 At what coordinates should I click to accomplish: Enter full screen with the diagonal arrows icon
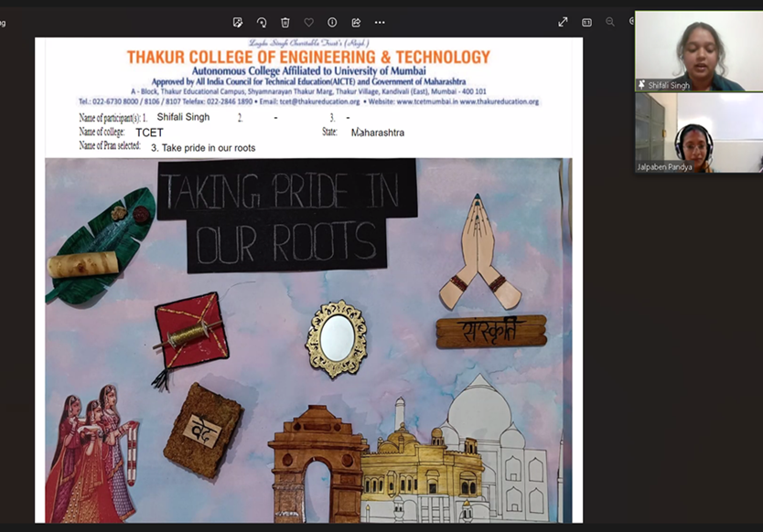tap(563, 22)
